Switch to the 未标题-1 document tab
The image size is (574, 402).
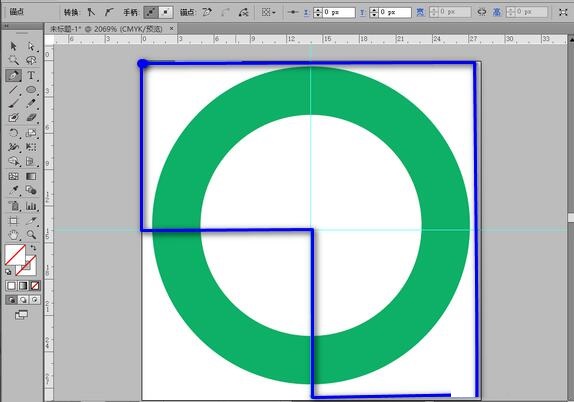click(x=106, y=29)
